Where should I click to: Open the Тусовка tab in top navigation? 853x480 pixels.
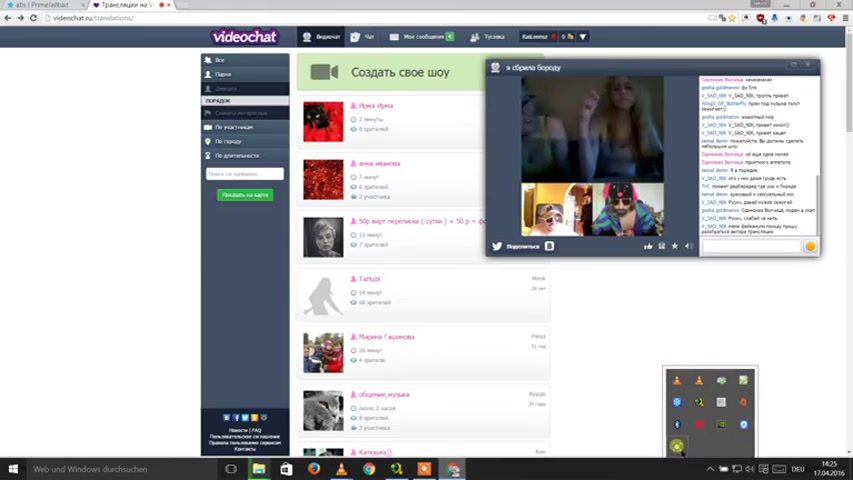(x=488, y=36)
